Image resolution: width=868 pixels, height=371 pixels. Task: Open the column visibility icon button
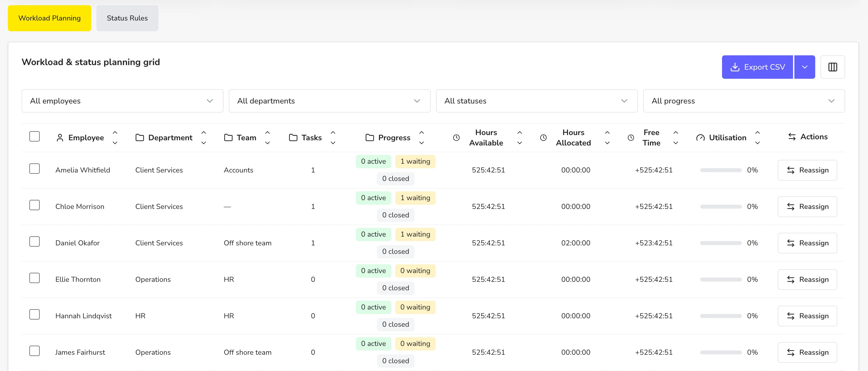pyautogui.click(x=832, y=67)
